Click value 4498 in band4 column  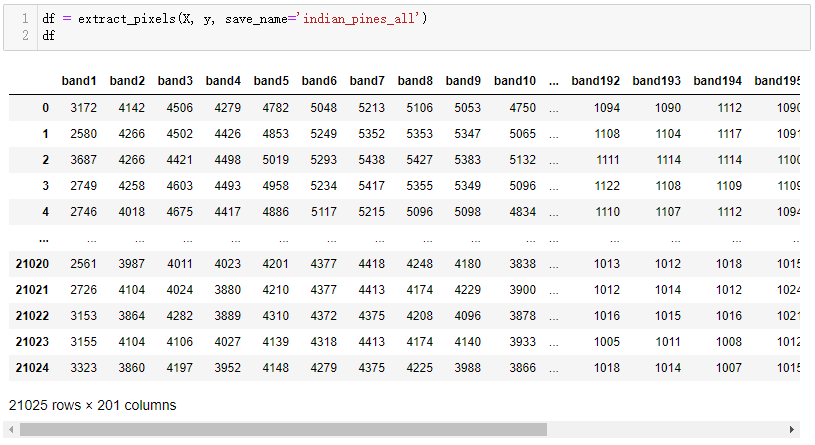[228, 160]
